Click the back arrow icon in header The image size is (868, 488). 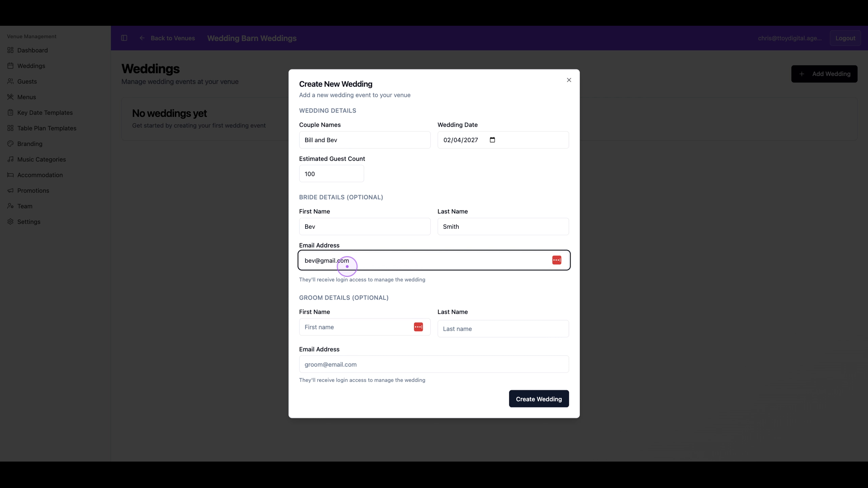coord(142,38)
